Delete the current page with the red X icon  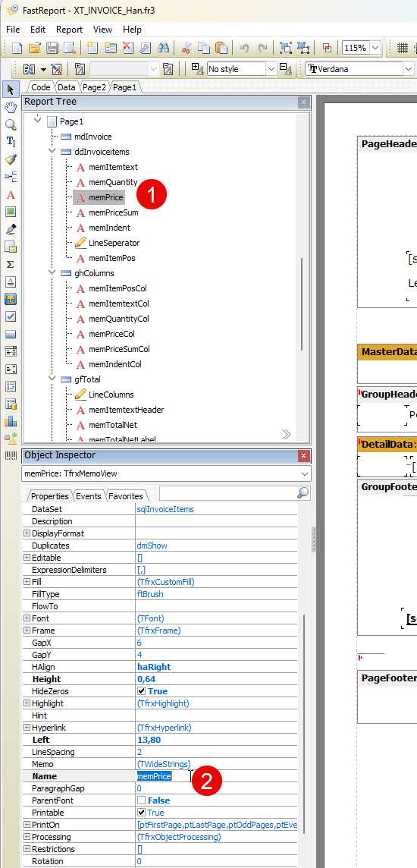coord(128,48)
